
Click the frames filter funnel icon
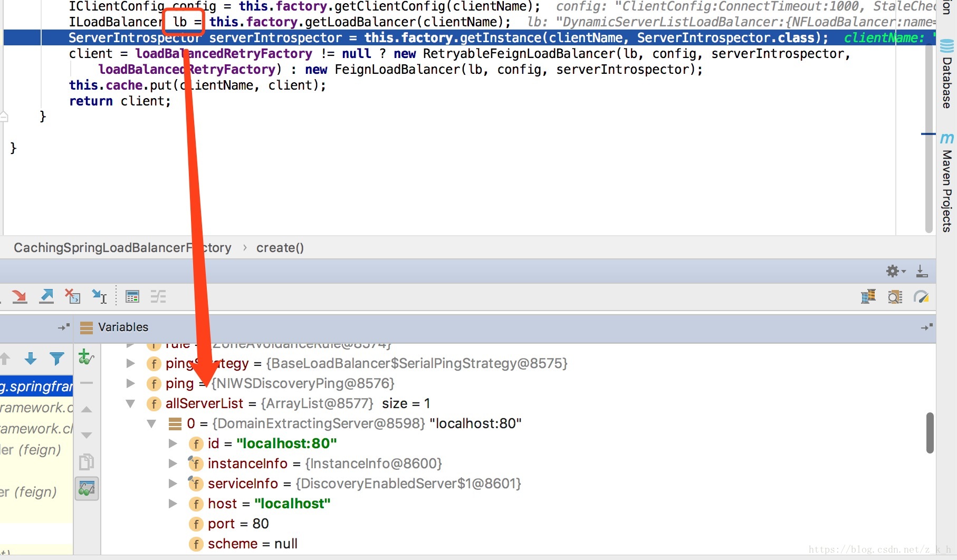pos(56,359)
